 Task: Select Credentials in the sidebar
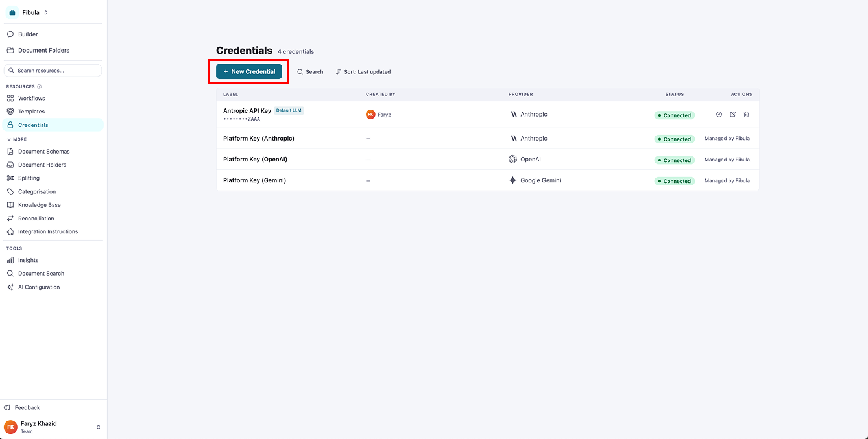(53, 125)
